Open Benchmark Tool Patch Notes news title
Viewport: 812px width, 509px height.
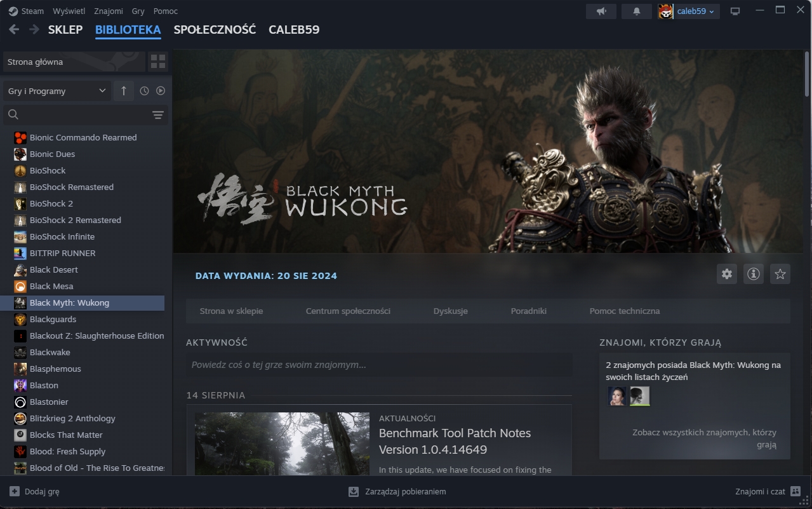click(455, 441)
